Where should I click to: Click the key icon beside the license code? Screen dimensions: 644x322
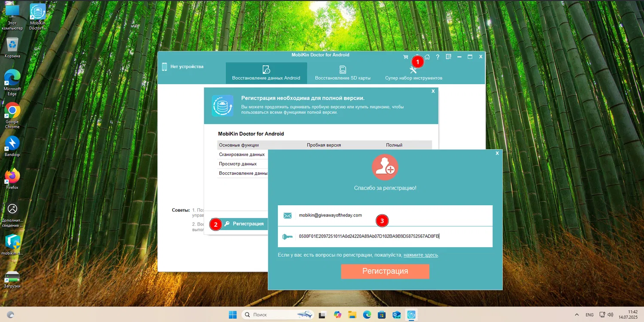288,236
